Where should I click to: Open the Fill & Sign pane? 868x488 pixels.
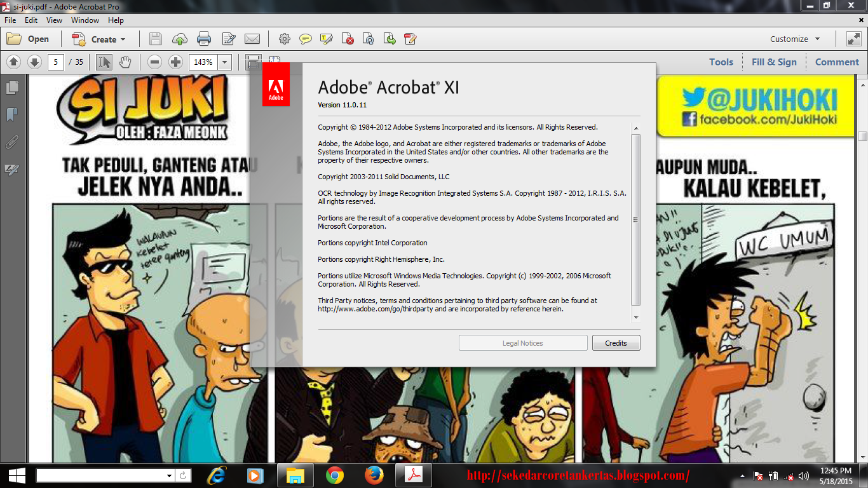pyautogui.click(x=774, y=62)
